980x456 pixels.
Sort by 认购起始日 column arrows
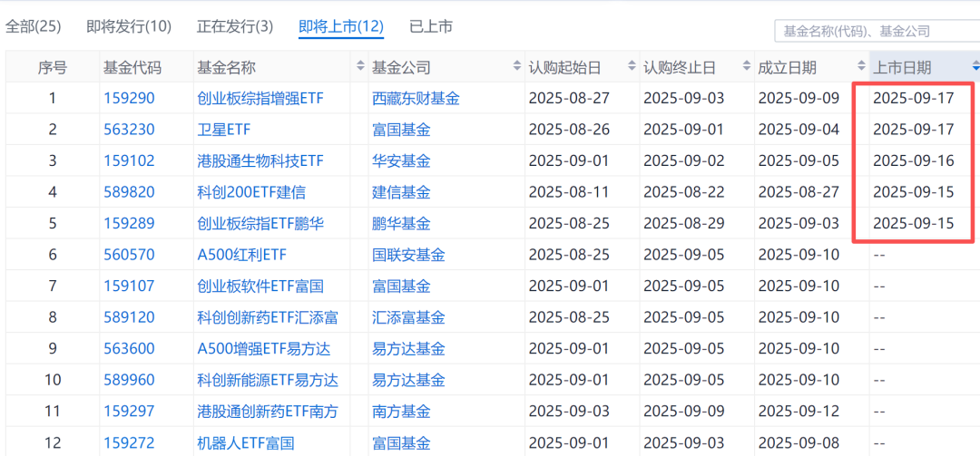(x=632, y=67)
